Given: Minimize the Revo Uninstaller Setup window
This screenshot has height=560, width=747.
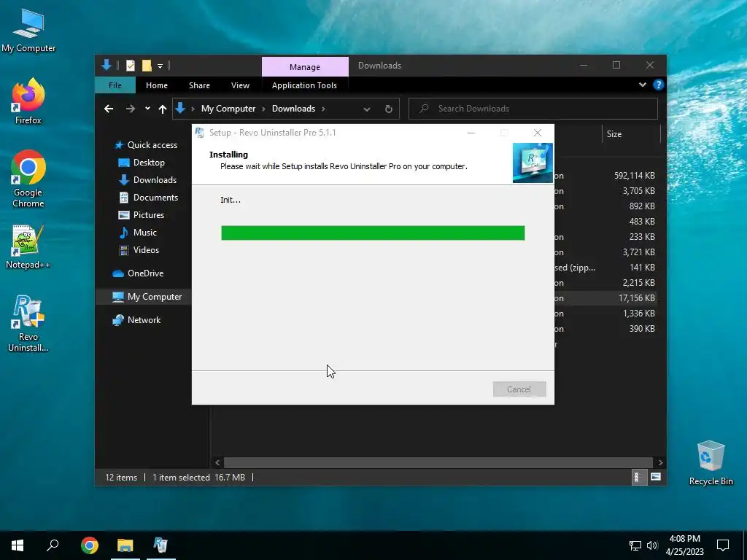Looking at the screenshot, I should pyautogui.click(x=471, y=133).
